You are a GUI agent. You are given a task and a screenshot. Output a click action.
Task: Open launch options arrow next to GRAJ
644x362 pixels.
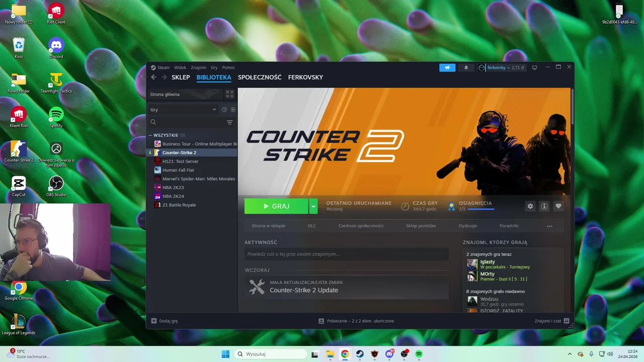(x=313, y=206)
